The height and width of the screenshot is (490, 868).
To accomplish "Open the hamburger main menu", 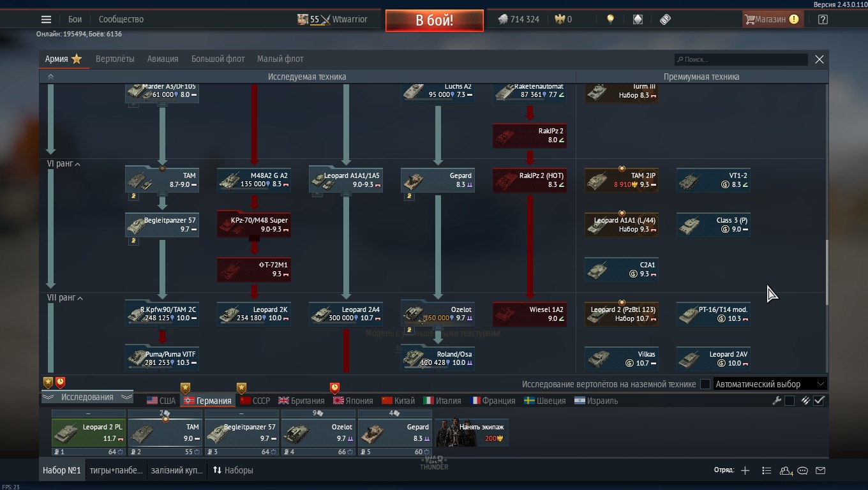I will point(46,19).
